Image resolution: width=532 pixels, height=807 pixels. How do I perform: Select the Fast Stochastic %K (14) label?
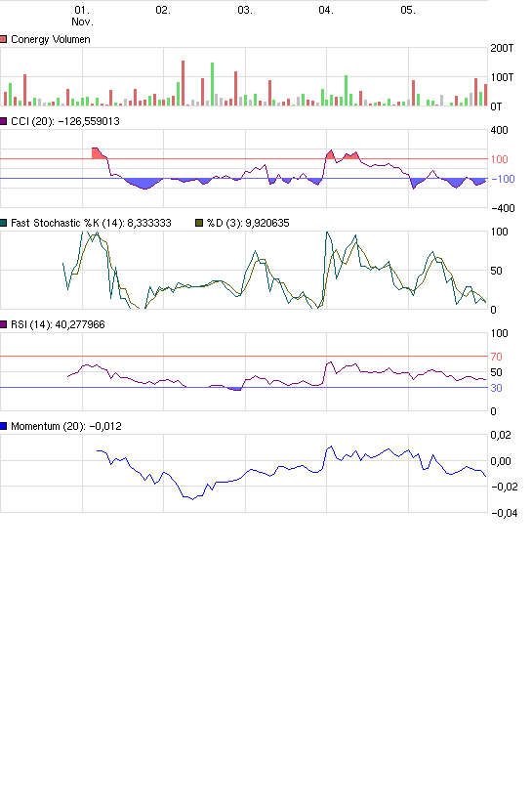(x=91, y=223)
